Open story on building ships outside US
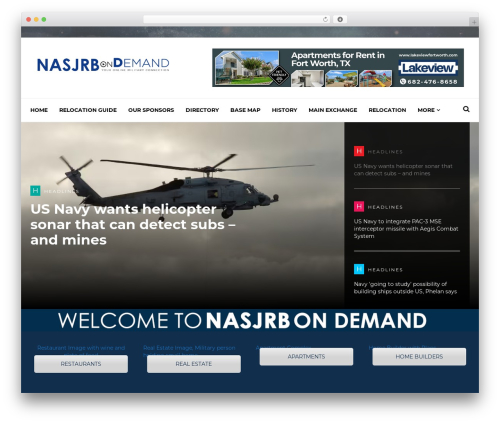 (x=405, y=288)
